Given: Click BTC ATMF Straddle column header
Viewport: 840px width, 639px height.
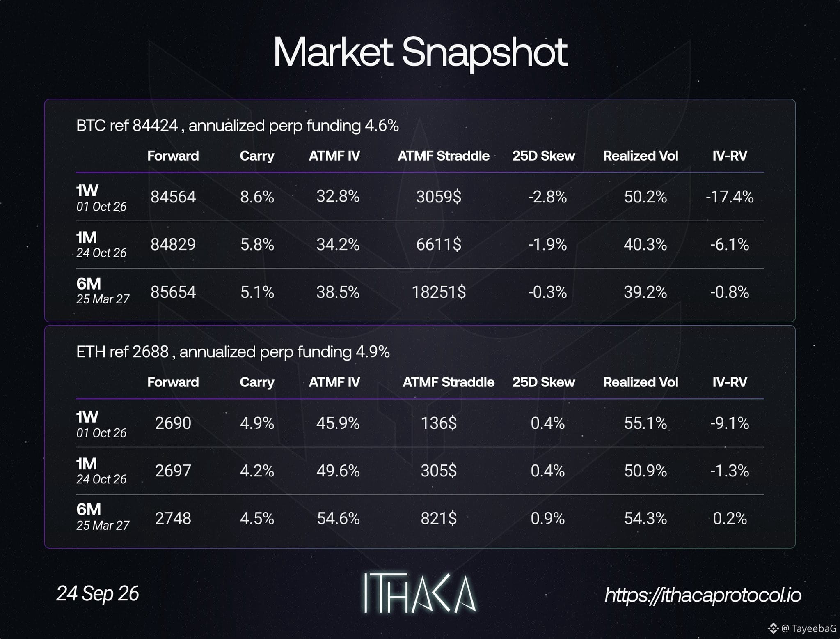Looking at the screenshot, I should tap(443, 156).
